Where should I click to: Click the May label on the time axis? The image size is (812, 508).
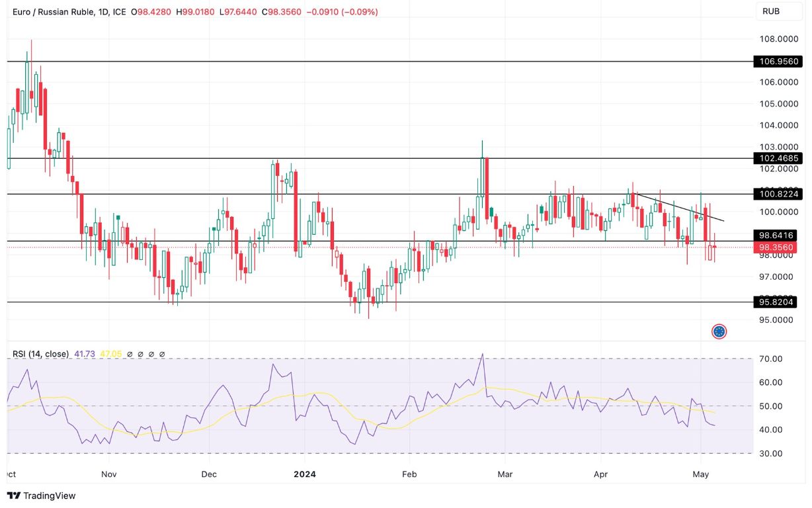coord(700,474)
